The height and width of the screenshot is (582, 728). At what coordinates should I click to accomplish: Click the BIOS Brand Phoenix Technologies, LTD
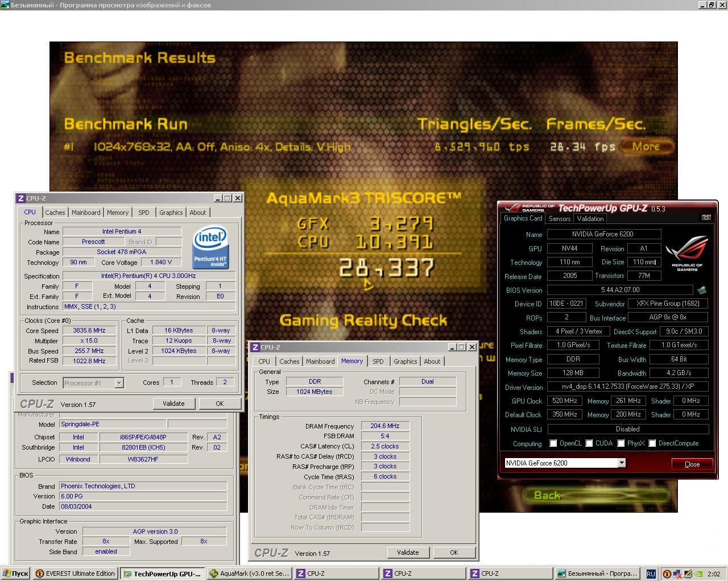click(x=143, y=487)
